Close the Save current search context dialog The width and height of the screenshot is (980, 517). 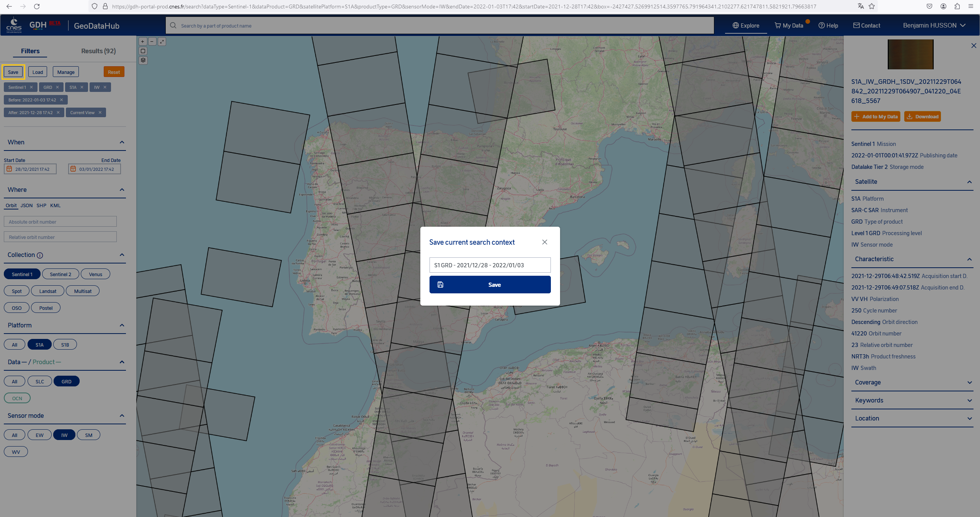(545, 242)
